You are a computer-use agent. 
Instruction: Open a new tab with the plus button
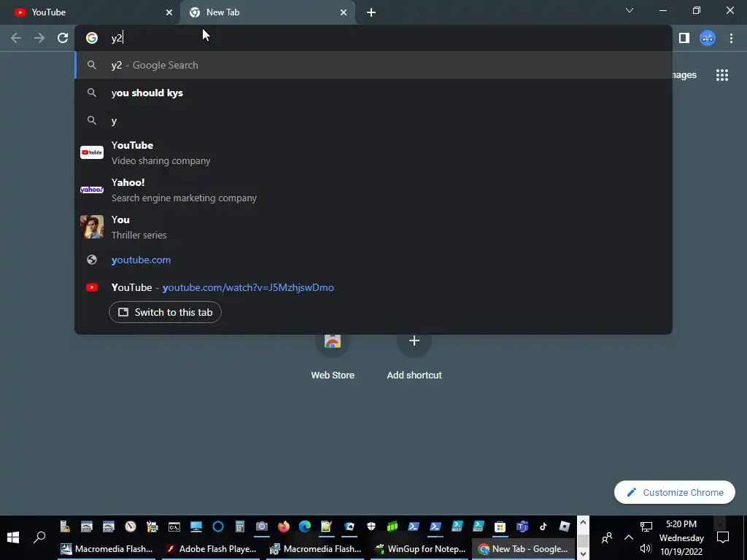coord(371,12)
